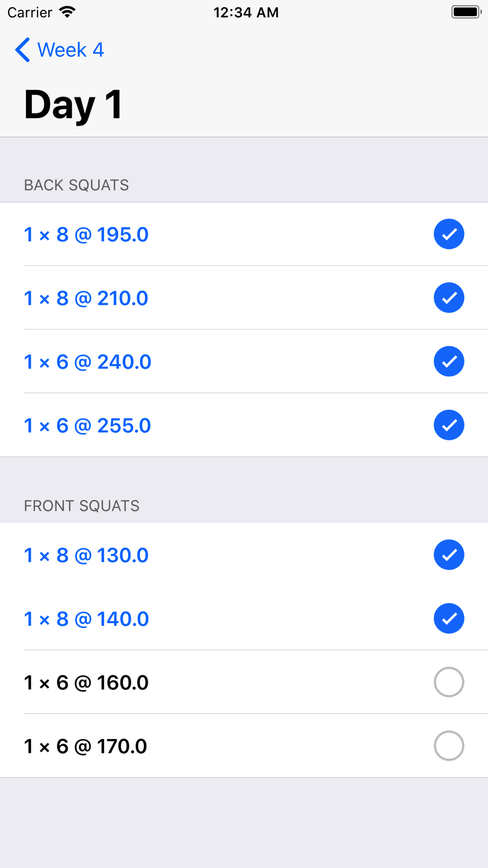Select the 1 × 6 @ 170.0 row text
The width and height of the screenshot is (488, 868).
click(85, 746)
